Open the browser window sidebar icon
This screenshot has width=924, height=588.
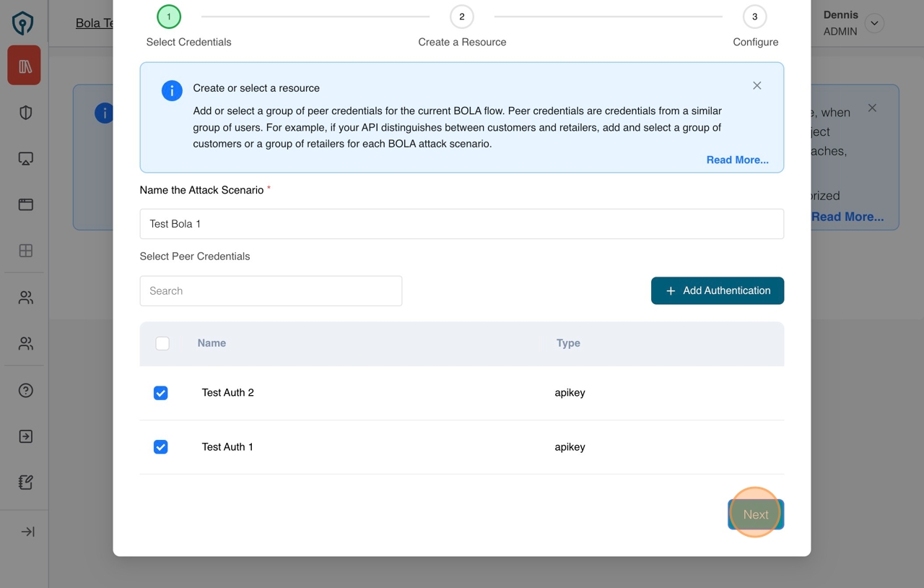click(x=26, y=204)
